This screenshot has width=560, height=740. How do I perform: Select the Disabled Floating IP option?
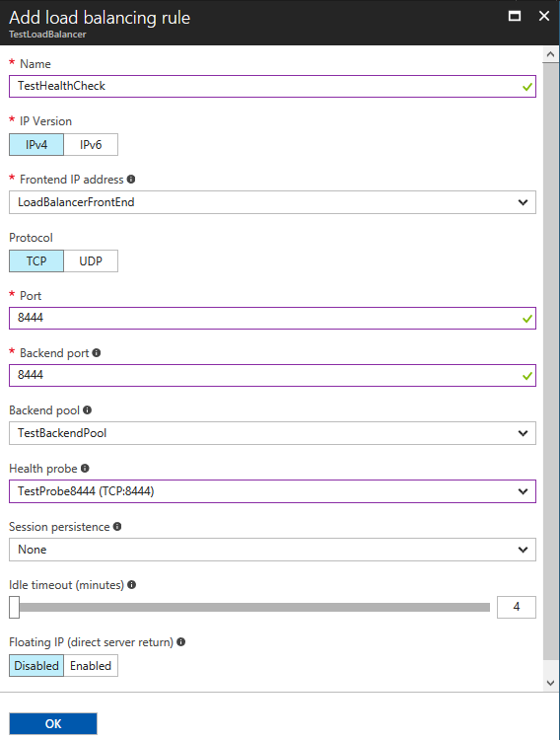pos(36,665)
